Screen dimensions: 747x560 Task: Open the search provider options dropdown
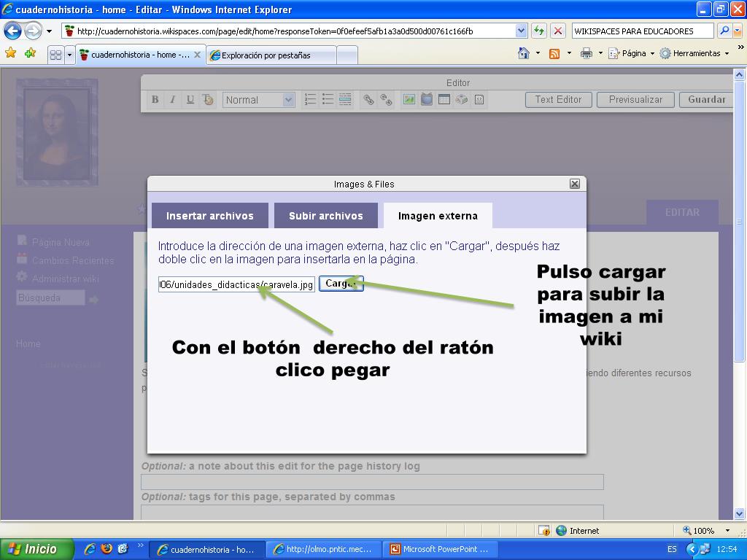(738, 31)
